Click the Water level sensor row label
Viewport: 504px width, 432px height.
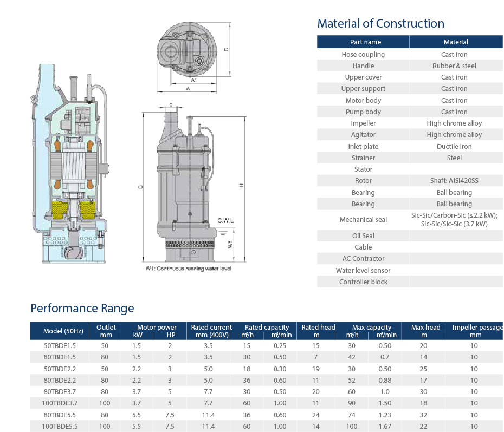coord(363,270)
